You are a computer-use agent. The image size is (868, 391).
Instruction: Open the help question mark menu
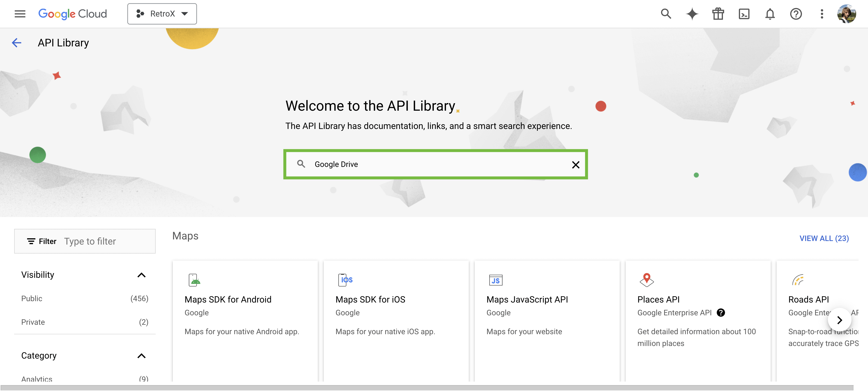796,14
